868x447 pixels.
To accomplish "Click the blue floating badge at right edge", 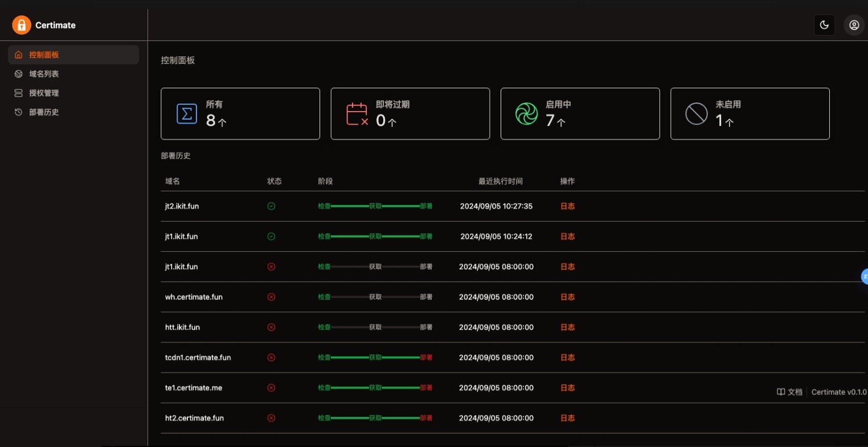I will coord(865,277).
